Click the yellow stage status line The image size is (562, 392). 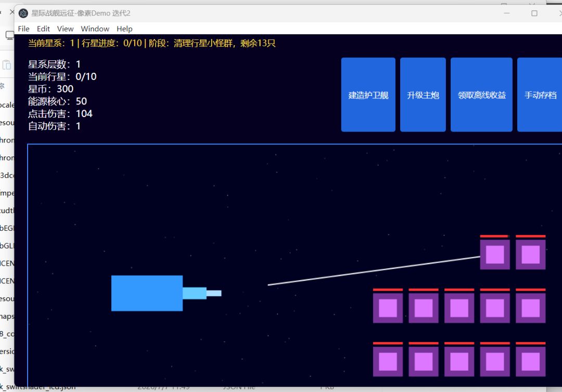pyautogui.click(x=151, y=43)
